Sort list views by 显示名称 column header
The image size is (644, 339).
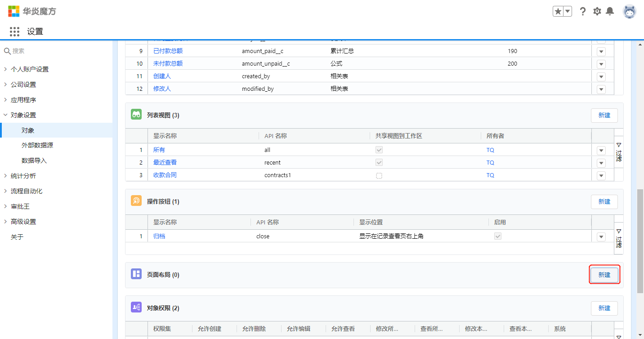(x=165, y=136)
